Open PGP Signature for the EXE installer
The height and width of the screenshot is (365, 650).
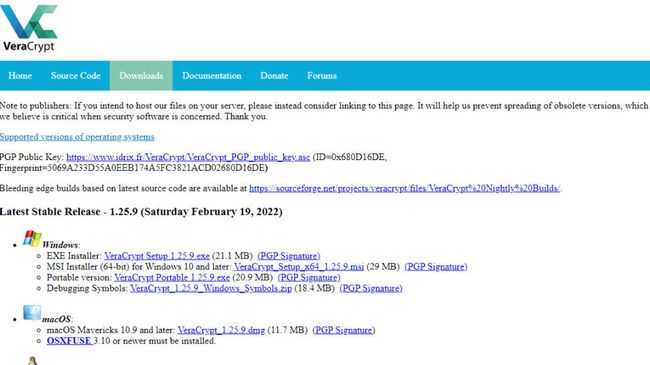[289, 256]
